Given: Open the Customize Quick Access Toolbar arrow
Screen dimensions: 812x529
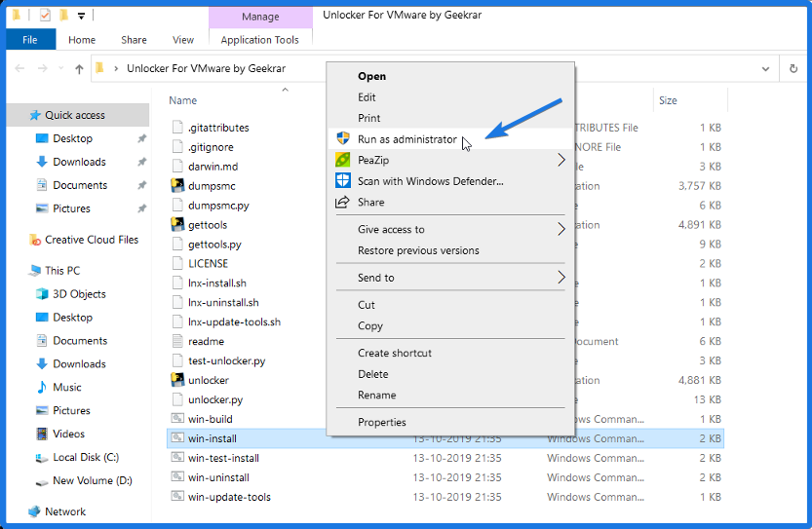Looking at the screenshot, I should pyautogui.click(x=81, y=16).
